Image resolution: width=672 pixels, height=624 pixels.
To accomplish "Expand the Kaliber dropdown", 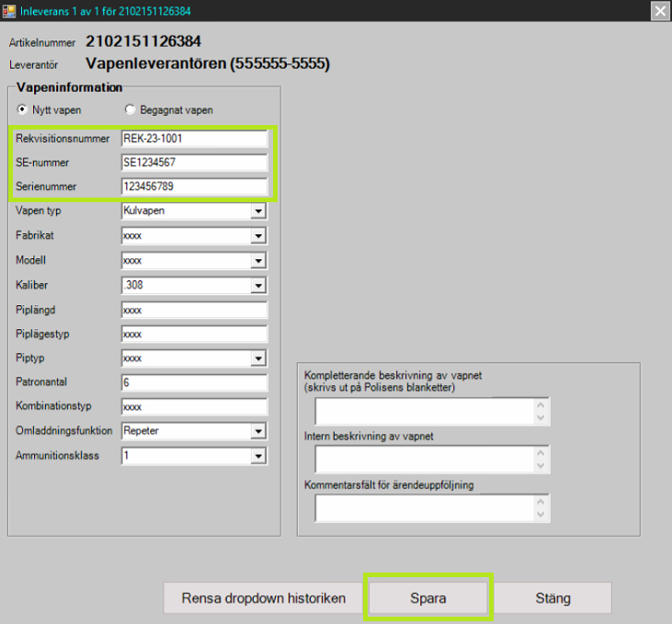I will 257,286.
